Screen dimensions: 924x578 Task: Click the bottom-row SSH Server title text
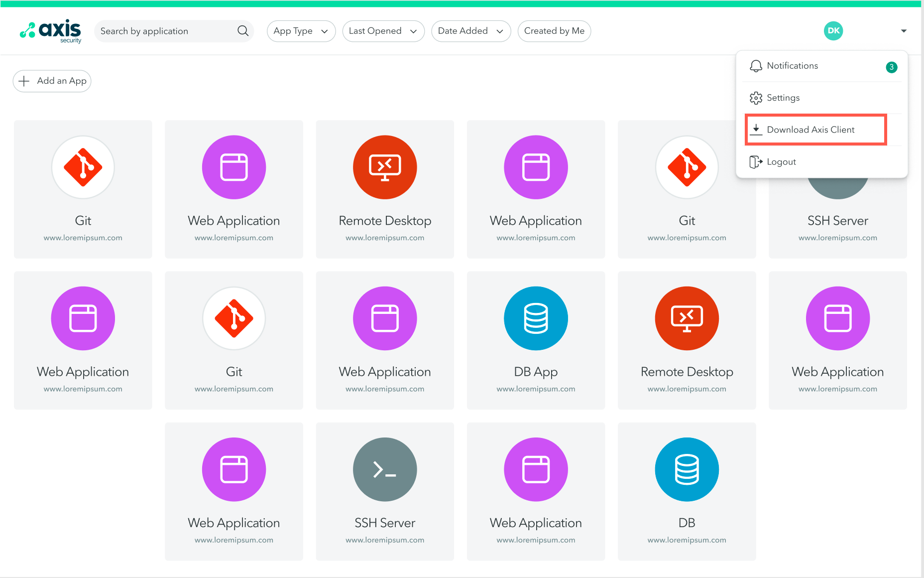(x=385, y=523)
